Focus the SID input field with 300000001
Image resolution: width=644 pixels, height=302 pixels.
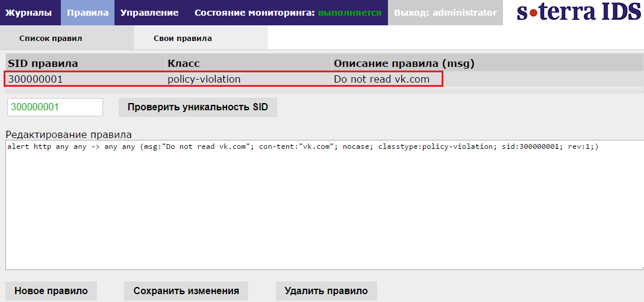55,107
